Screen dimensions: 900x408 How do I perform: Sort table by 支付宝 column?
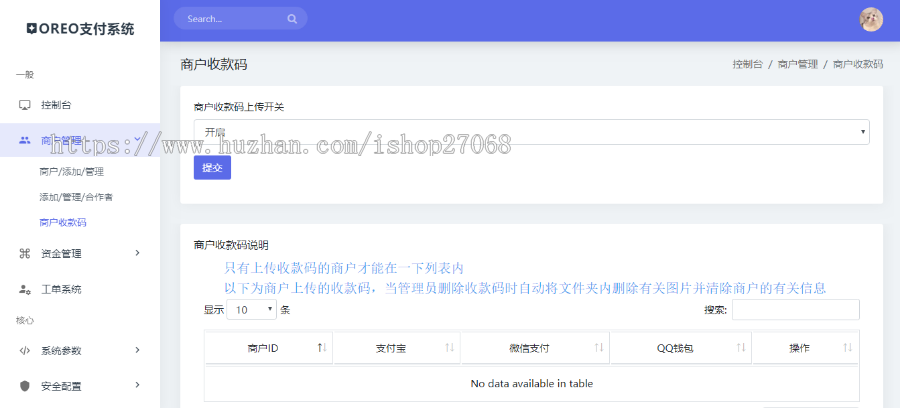tap(397, 348)
